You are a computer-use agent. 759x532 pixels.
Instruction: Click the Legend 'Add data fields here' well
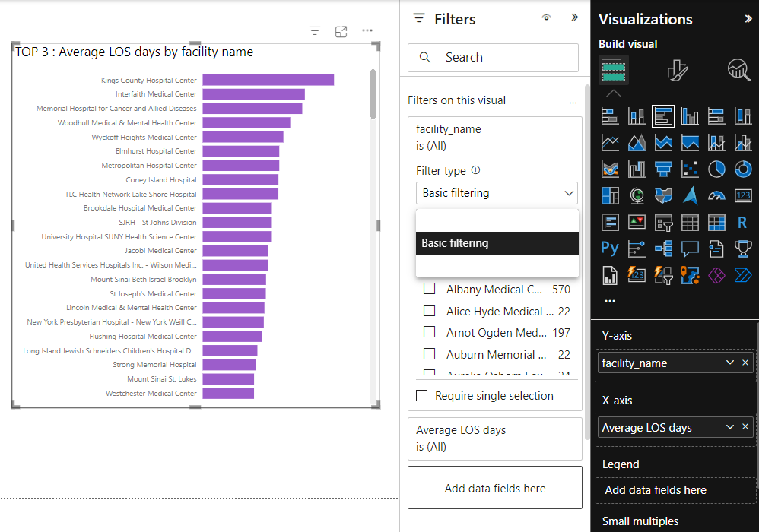click(675, 490)
